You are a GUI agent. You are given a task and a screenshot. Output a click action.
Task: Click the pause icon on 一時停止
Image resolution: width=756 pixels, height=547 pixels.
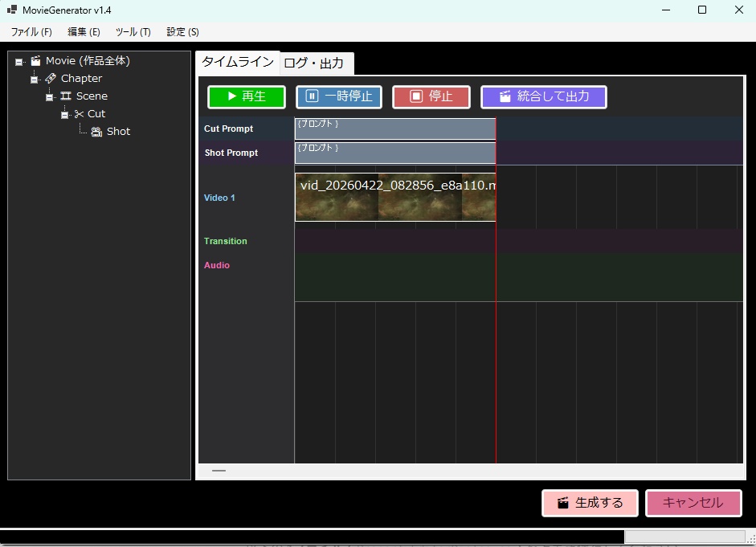(311, 96)
